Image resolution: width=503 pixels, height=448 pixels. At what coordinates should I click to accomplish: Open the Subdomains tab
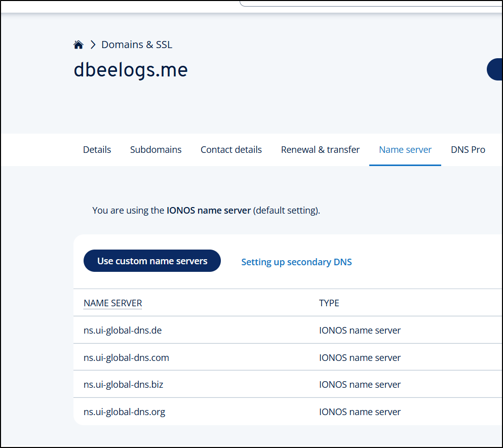[x=156, y=150]
